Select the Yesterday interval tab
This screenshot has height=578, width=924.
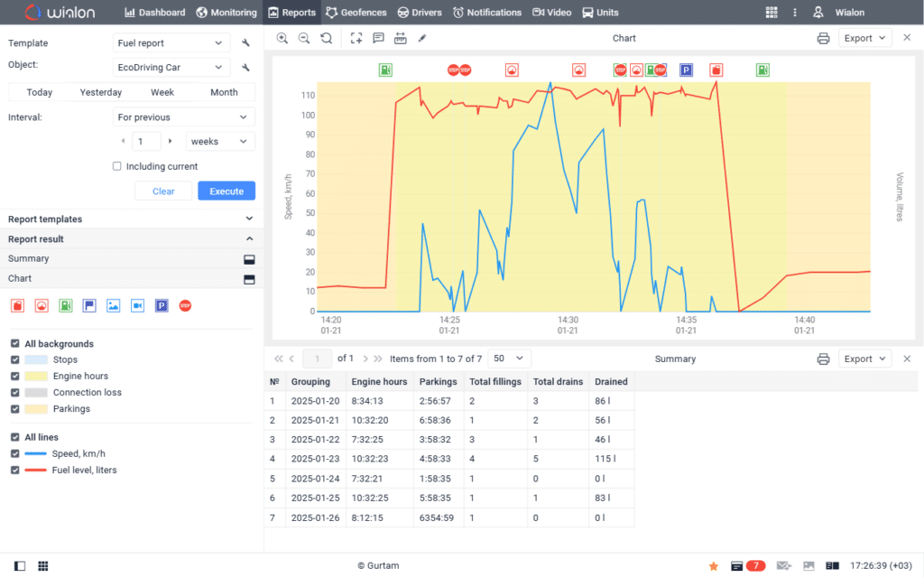click(100, 92)
